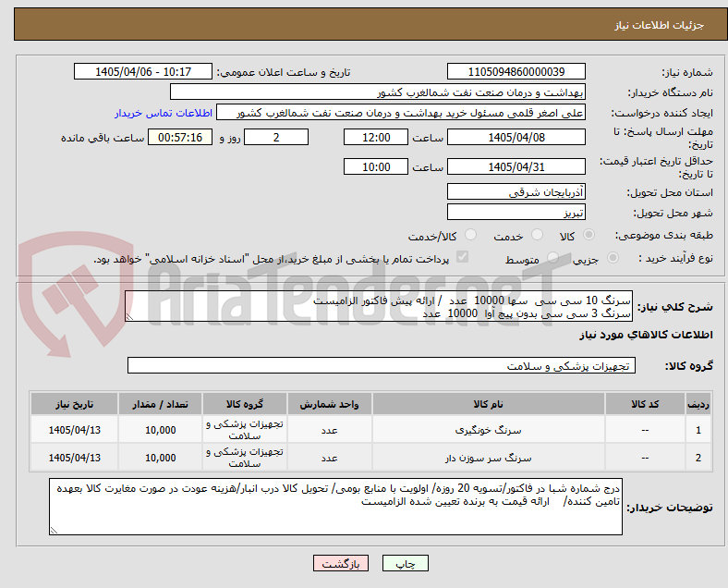This screenshot has height=588, width=728.
Task: Open the buyer contact info link
Action: pyautogui.click(x=164, y=113)
